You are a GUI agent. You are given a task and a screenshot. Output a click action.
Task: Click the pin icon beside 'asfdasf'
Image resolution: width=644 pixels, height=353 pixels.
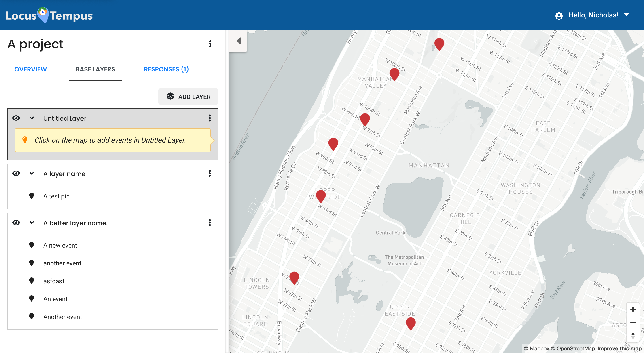[x=32, y=281]
